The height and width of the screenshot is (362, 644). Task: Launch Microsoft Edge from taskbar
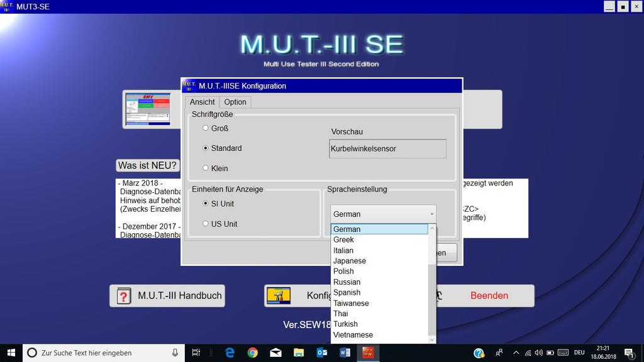coord(230,353)
